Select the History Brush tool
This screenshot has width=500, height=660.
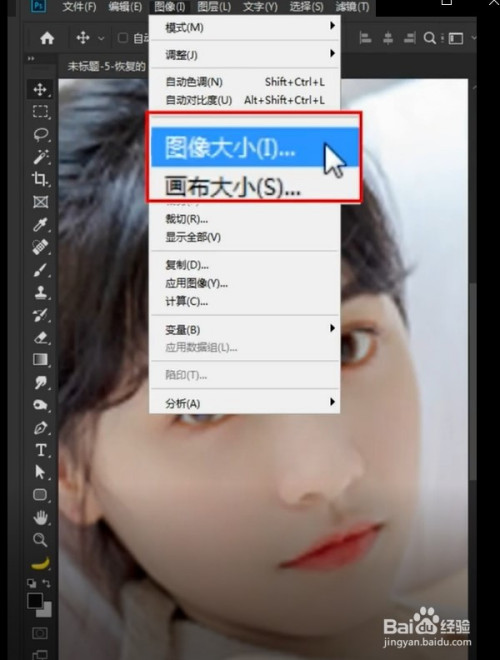(40, 315)
